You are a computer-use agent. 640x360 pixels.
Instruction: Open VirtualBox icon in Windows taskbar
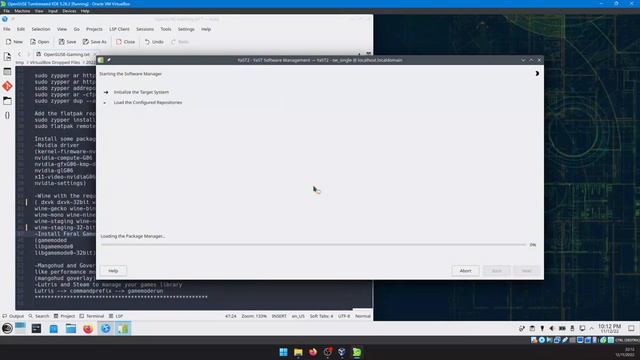tap(342, 352)
